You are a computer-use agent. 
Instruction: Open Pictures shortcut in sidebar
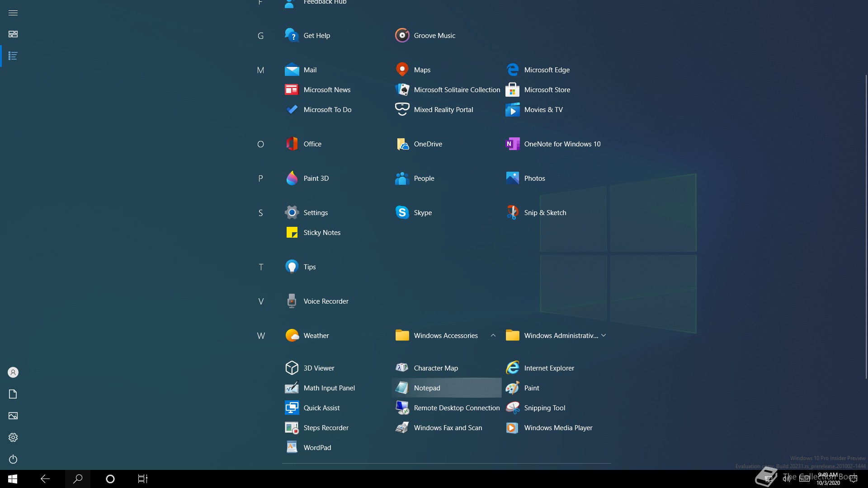click(13, 416)
